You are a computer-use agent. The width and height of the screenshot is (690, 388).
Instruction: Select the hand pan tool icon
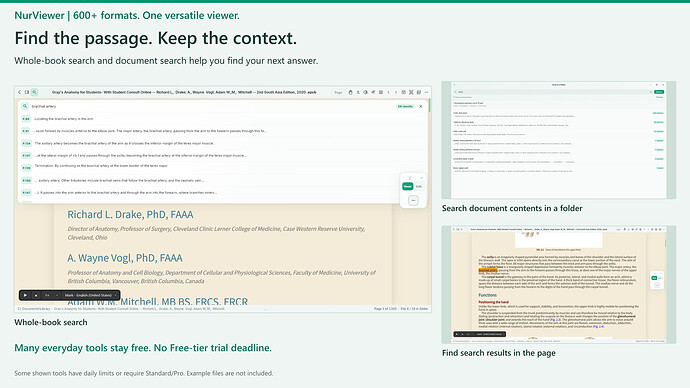click(351, 92)
